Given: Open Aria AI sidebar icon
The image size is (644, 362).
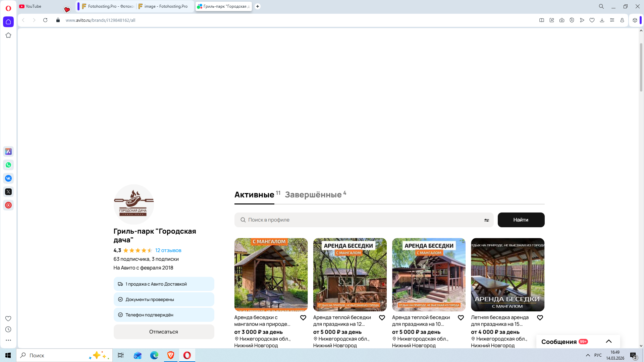Looking at the screenshot, I should (x=8, y=152).
